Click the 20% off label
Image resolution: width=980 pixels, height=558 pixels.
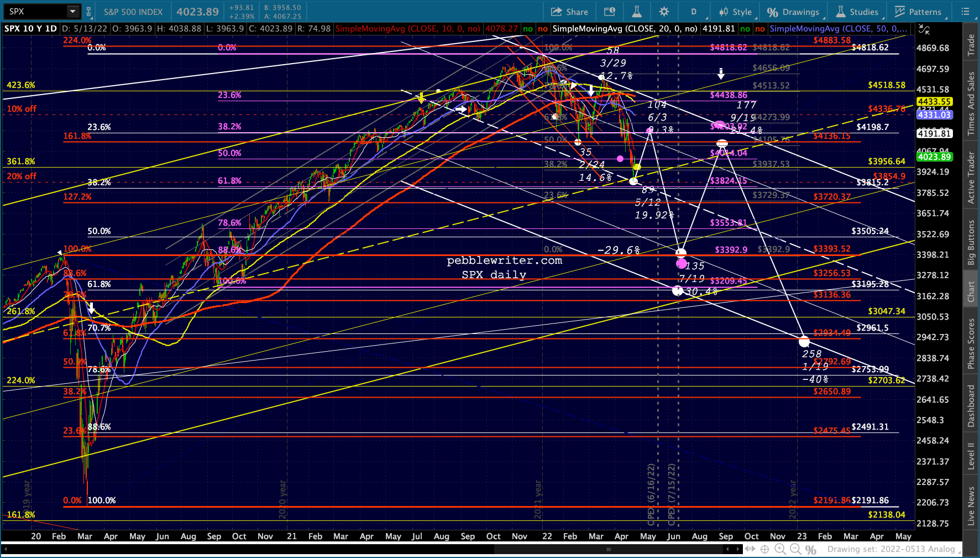pyautogui.click(x=22, y=176)
